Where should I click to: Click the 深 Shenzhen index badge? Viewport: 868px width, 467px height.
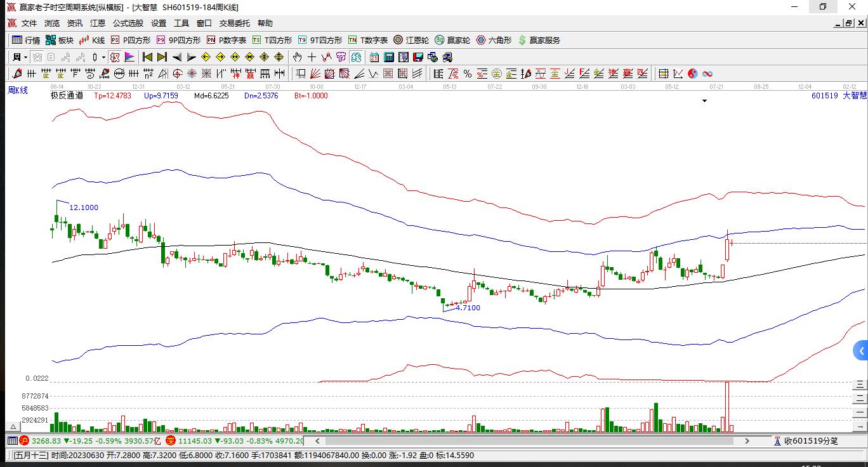(x=171, y=440)
